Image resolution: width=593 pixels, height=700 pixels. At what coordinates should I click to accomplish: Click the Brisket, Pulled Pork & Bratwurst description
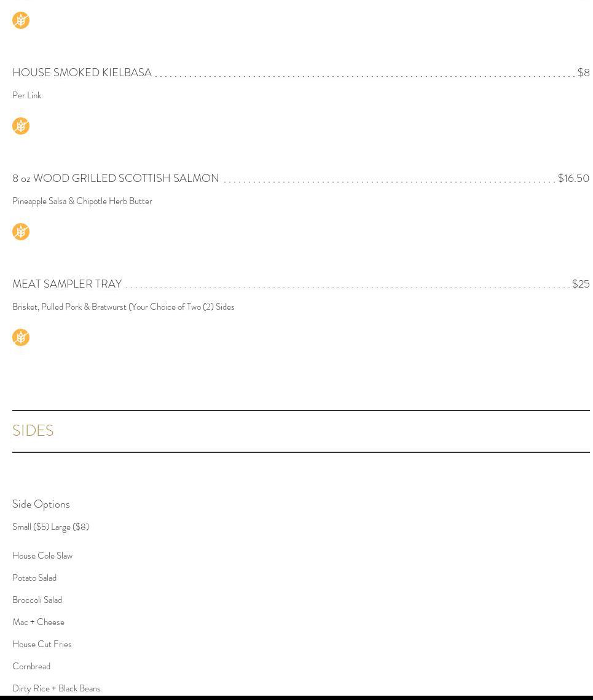[x=123, y=307]
